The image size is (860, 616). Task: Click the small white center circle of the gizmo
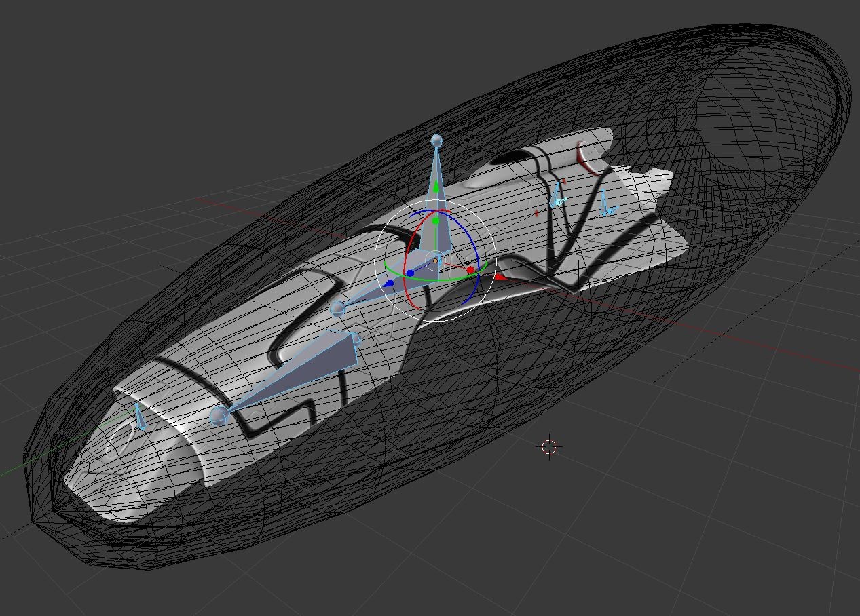436,261
